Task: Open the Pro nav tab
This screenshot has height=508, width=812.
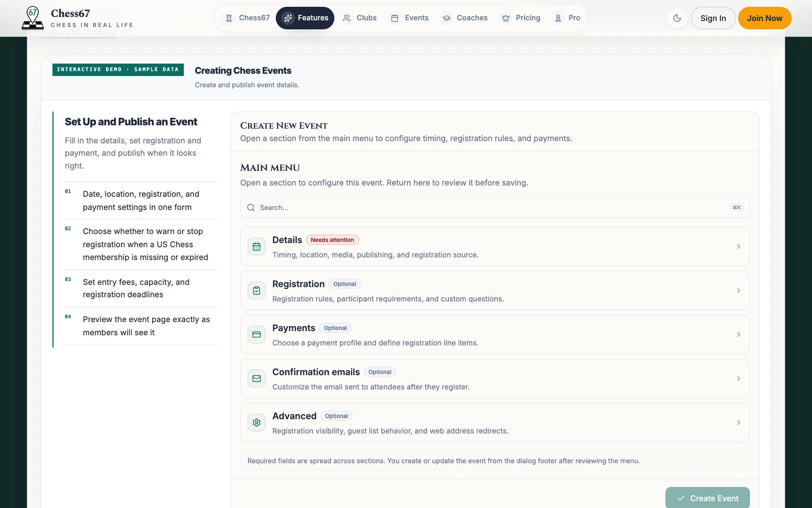Action: [x=567, y=18]
